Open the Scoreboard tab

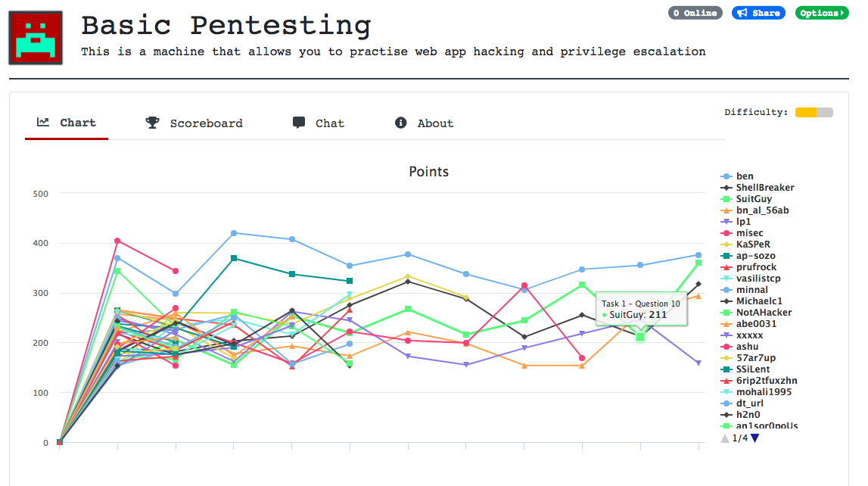(x=205, y=123)
